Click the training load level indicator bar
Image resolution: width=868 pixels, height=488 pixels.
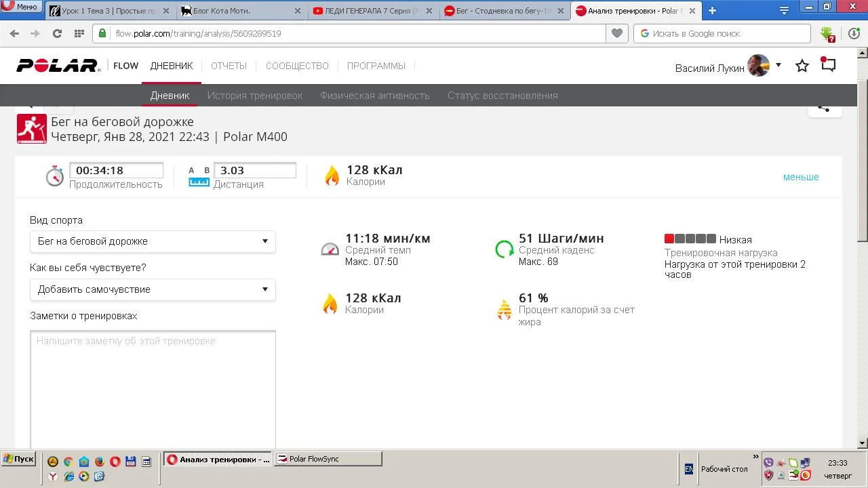(x=690, y=239)
